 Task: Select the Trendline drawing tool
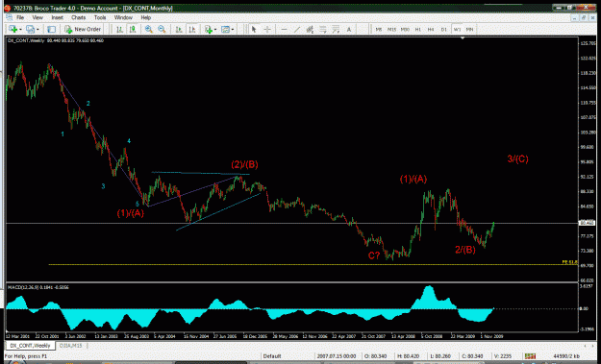(x=297, y=29)
